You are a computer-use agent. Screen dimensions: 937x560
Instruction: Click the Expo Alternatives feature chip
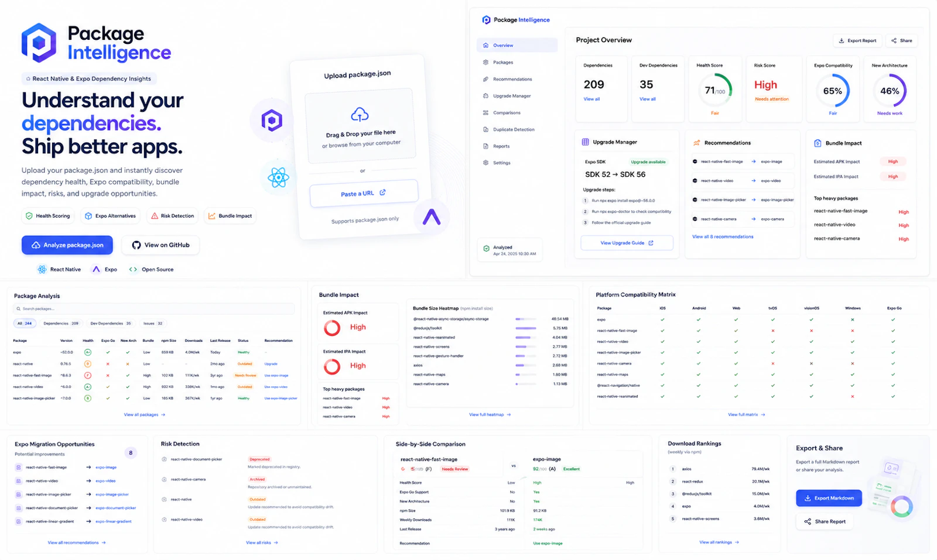click(x=110, y=216)
